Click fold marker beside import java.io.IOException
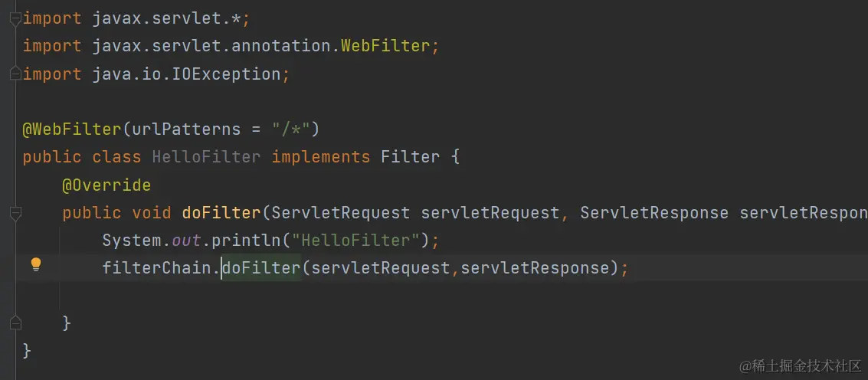 pos(15,74)
